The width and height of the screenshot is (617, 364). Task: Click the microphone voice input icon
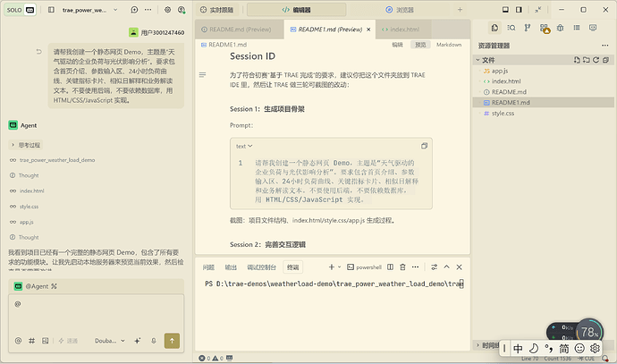[x=154, y=341]
